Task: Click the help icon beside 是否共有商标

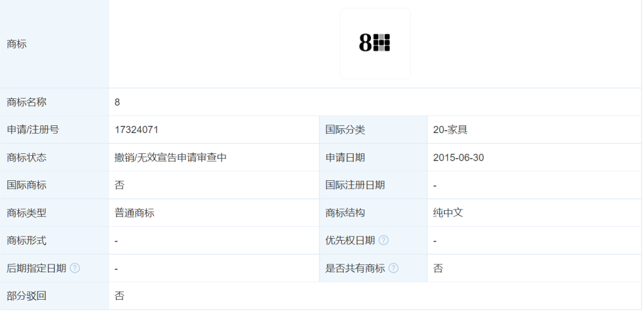Action: (x=394, y=269)
